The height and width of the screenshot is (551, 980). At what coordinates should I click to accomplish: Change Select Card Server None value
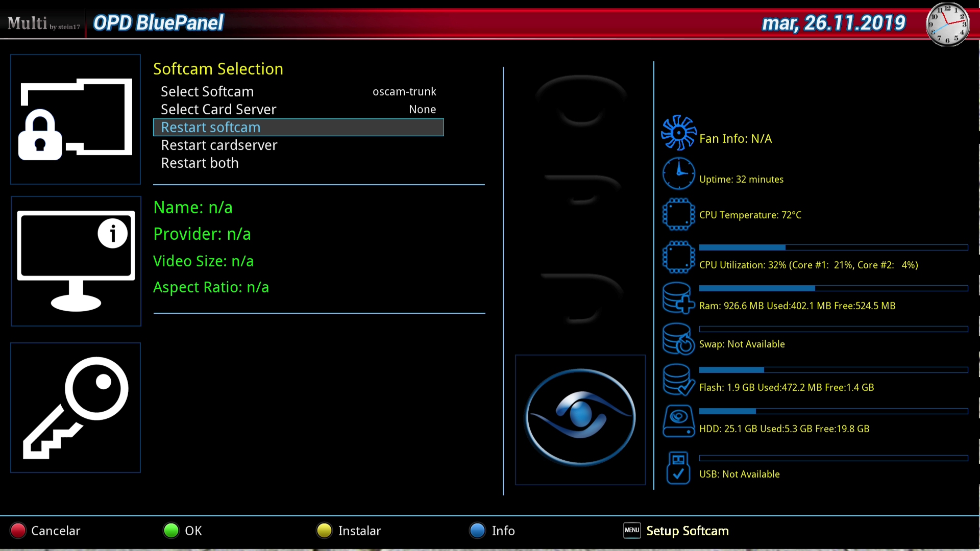click(422, 110)
